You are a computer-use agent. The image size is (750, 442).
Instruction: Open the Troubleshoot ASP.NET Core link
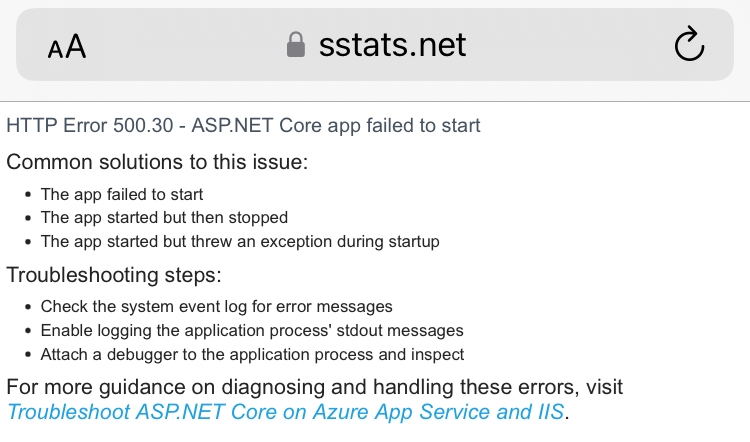[286, 411]
